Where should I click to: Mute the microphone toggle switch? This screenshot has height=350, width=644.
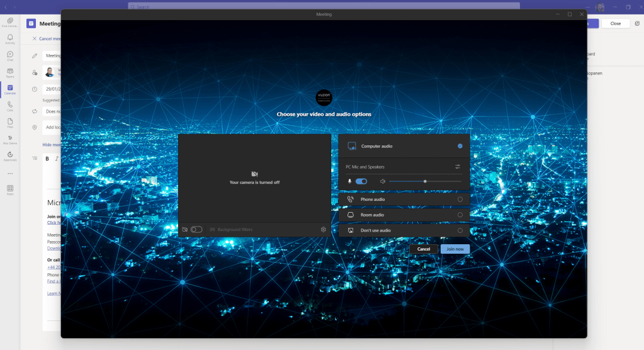361,181
